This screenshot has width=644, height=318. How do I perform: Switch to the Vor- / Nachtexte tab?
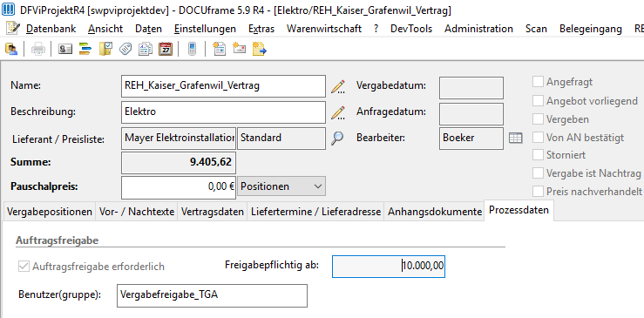[137, 212]
